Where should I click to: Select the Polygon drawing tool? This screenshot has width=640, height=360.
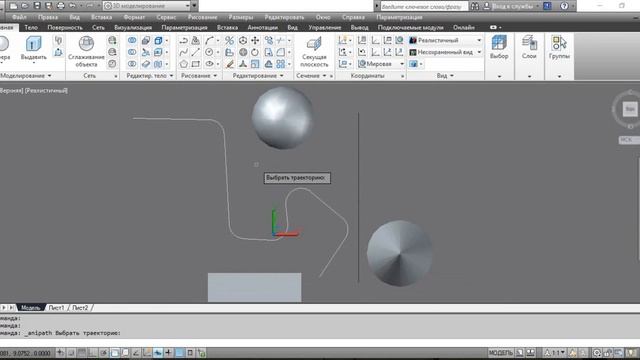(184, 64)
